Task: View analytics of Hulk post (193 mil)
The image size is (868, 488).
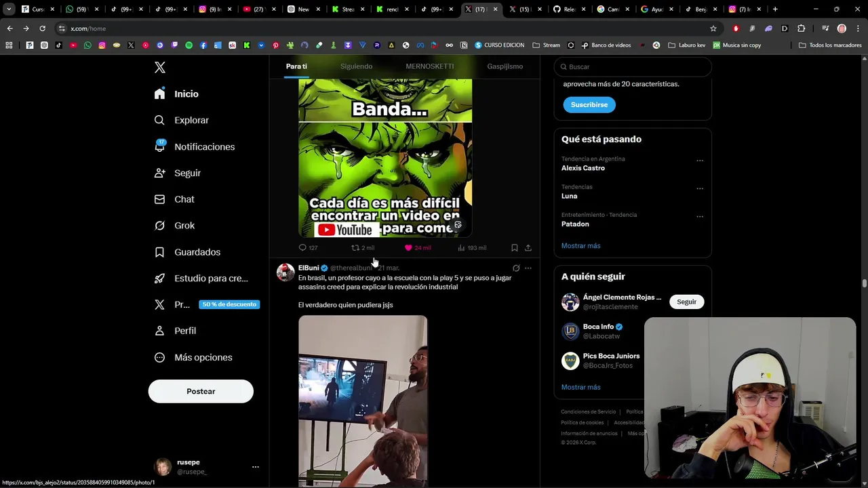Action: point(472,247)
